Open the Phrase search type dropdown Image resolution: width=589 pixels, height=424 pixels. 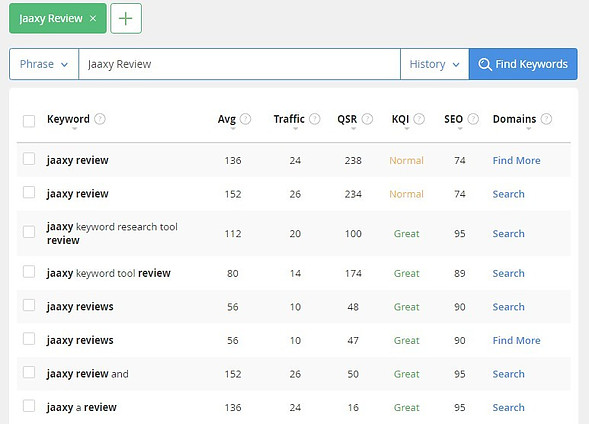tap(44, 64)
